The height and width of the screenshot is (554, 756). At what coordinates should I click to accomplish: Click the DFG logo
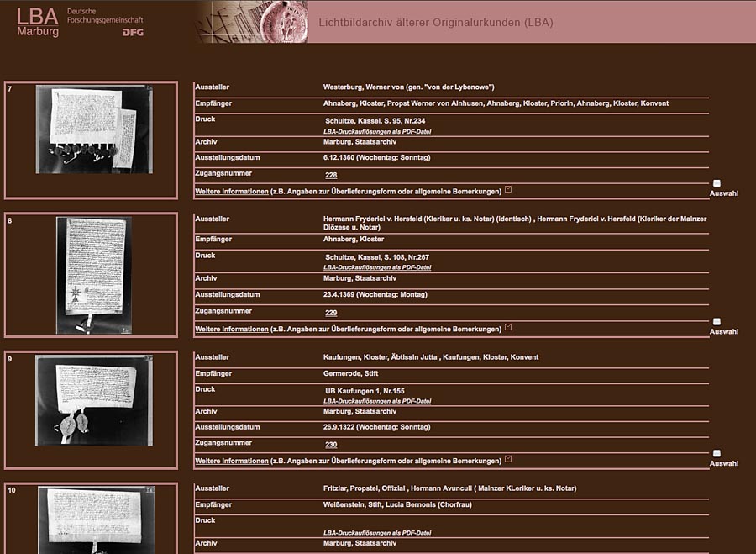[x=133, y=32]
